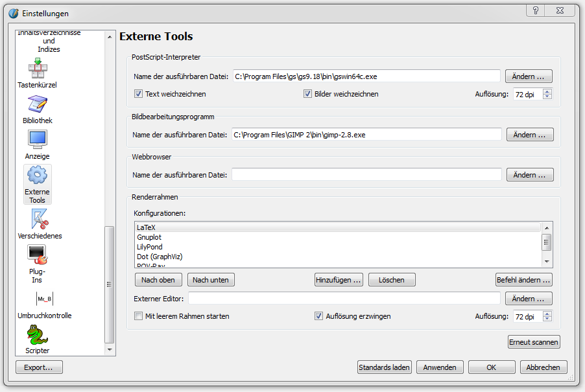The height and width of the screenshot is (392, 585).
Task: Select the Bibliothek icon in sidebar
Action: (38, 104)
